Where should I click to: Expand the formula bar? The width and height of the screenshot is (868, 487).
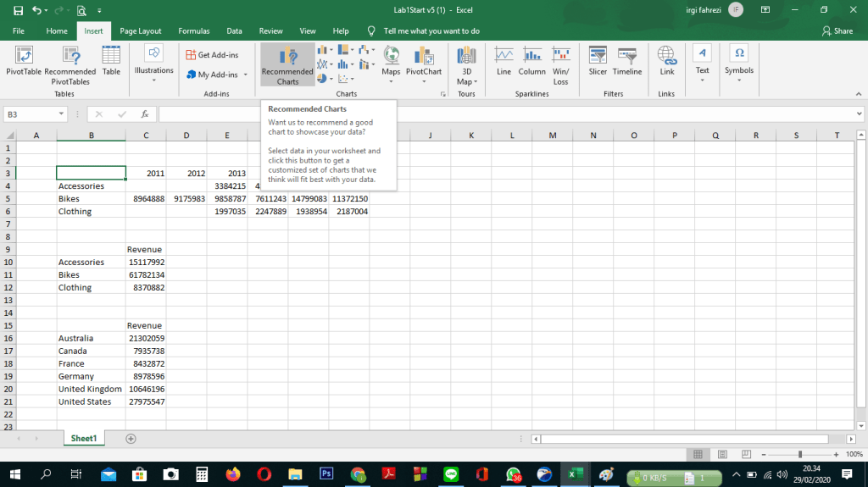859,113
